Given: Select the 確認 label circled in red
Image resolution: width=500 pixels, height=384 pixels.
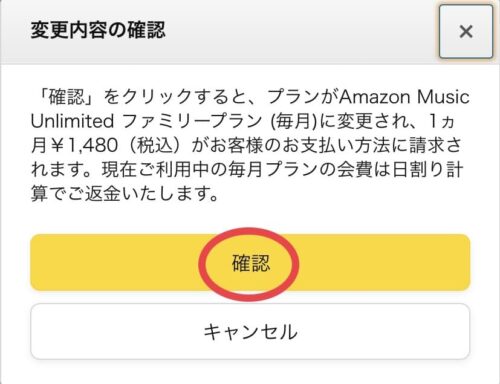Looking at the screenshot, I should coord(251,263).
